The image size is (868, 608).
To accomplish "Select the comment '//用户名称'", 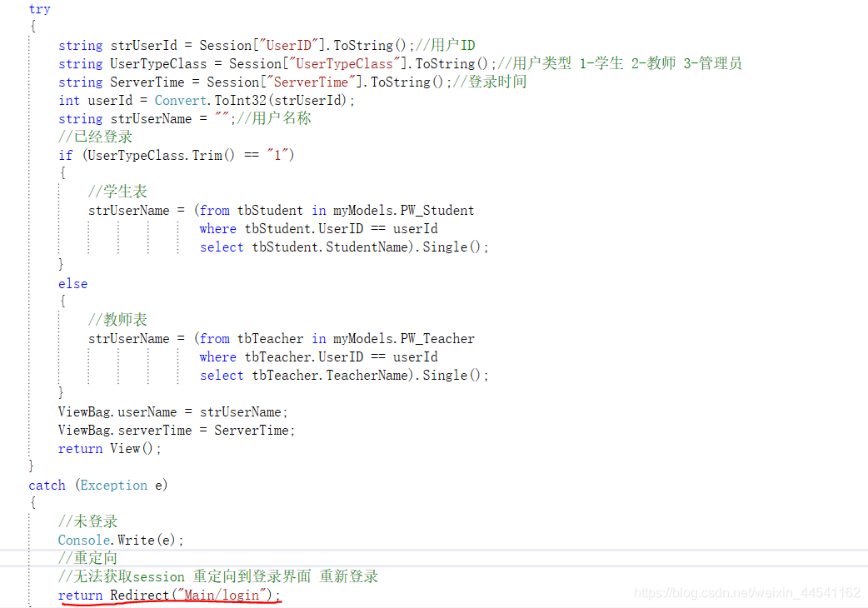I will [274, 118].
